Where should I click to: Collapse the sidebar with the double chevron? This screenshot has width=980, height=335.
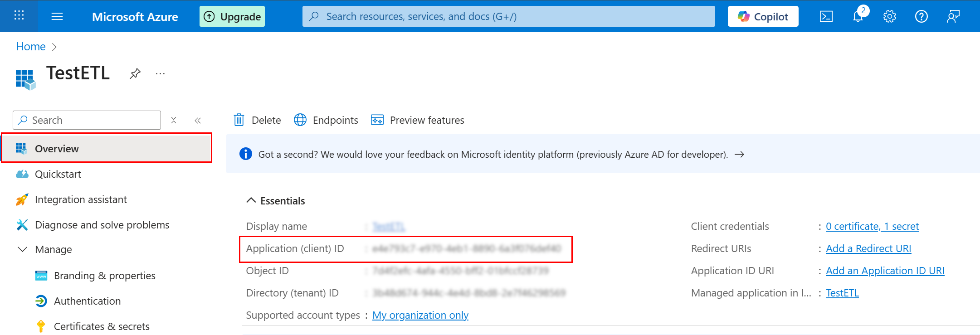tap(198, 120)
